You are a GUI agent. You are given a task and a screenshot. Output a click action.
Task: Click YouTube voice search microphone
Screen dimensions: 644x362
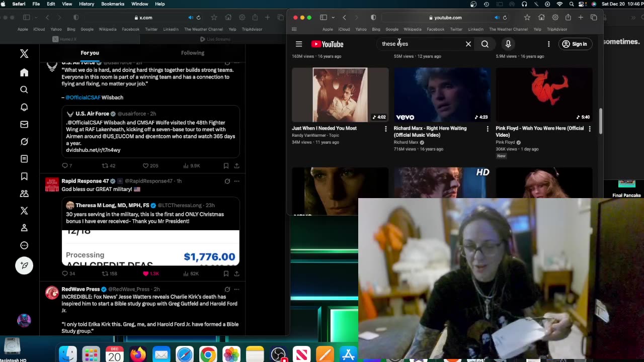508,44
